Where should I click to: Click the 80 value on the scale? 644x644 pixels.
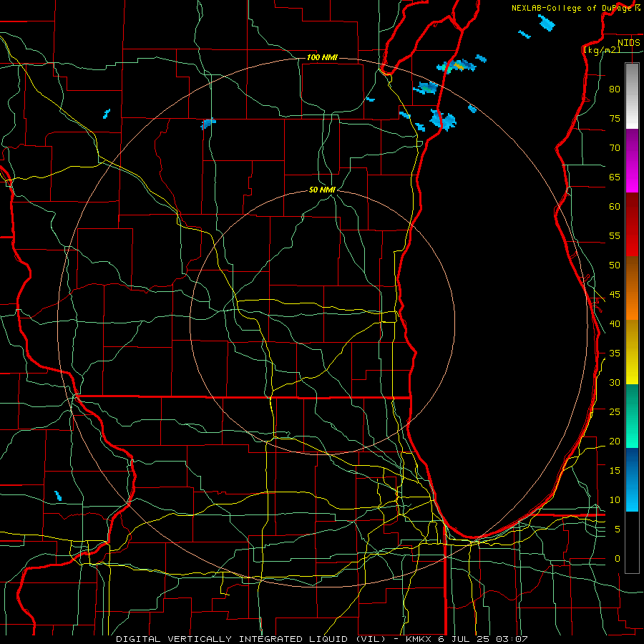pos(615,89)
